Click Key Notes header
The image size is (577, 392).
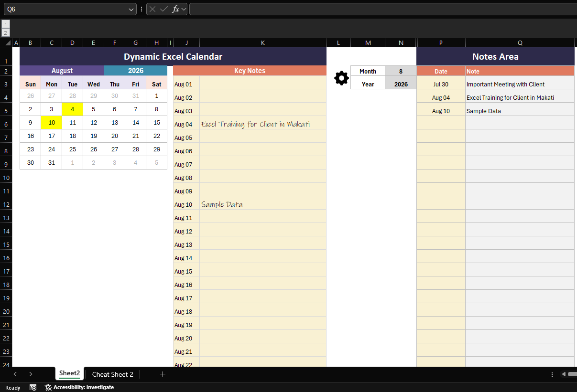coord(250,71)
